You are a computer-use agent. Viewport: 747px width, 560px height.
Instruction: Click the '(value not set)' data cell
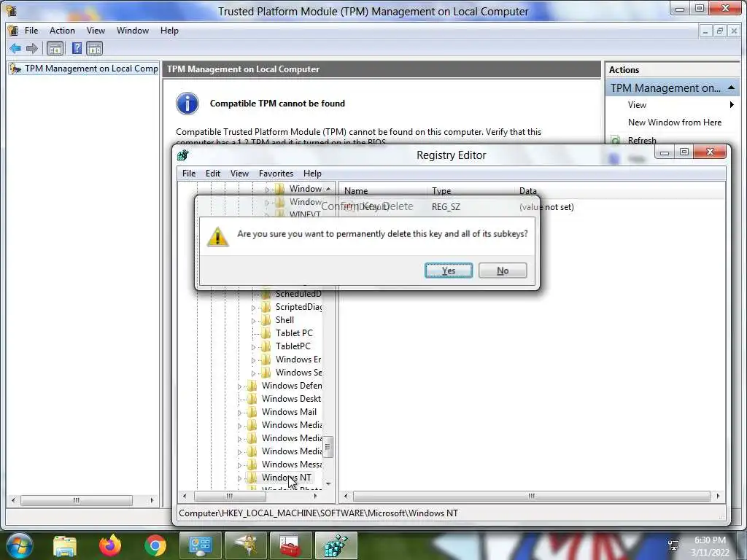click(x=546, y=206)
